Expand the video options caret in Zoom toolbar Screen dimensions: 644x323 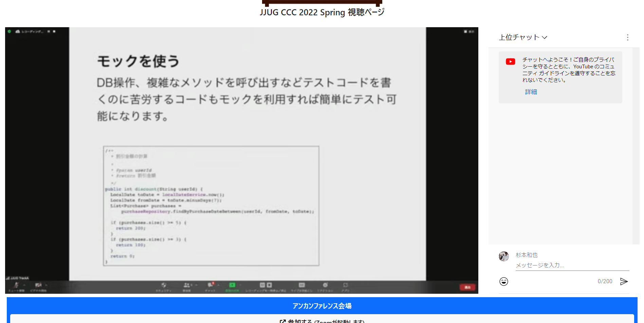click(46, 285)
